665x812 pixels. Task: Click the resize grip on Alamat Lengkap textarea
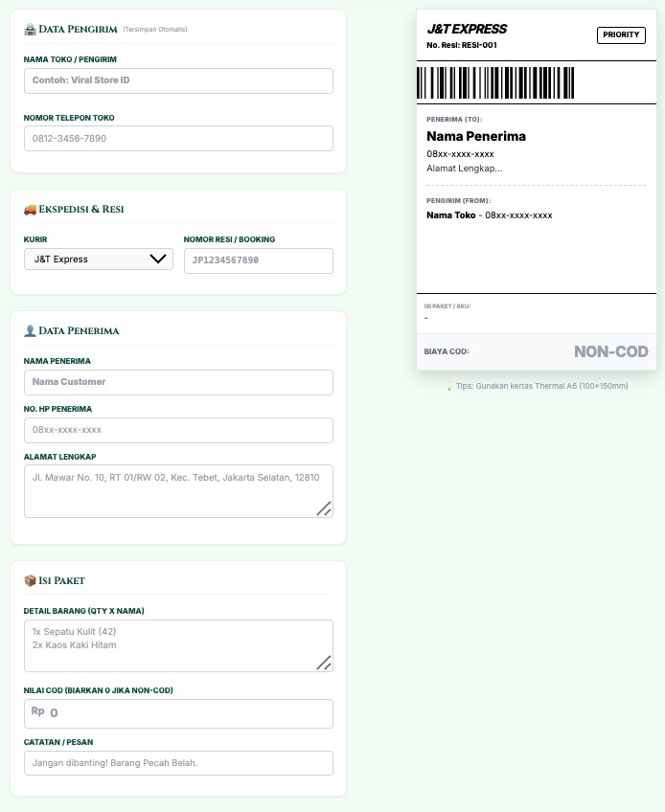coord(326,508)
